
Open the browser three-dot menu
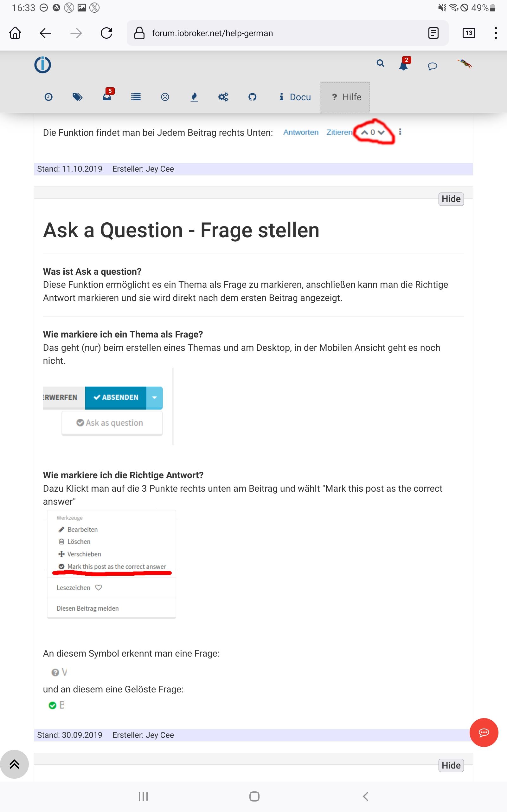[495, 33]
